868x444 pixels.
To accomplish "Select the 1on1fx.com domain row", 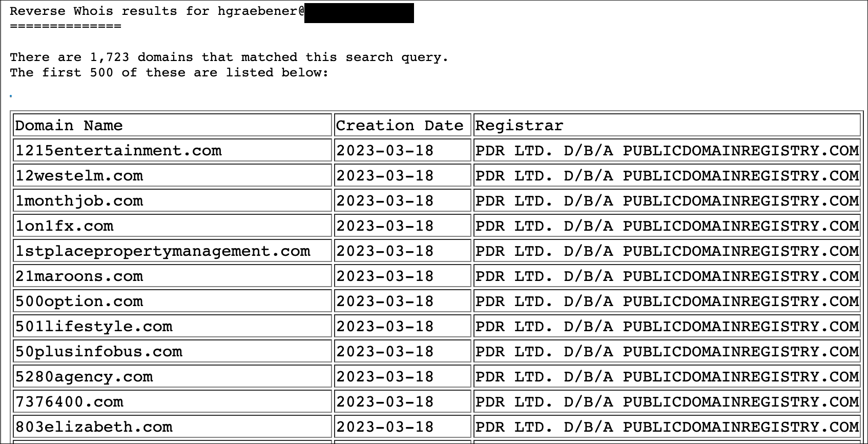I will tap(64, 226).
